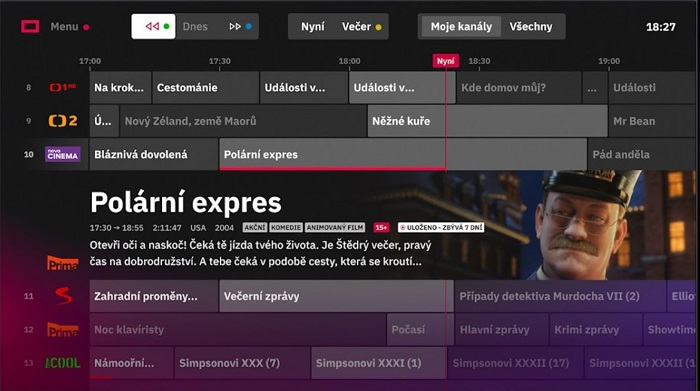The image size is (700, 391).
Task: Go to previous day with rewind arrows
Action: click(153, 26)
